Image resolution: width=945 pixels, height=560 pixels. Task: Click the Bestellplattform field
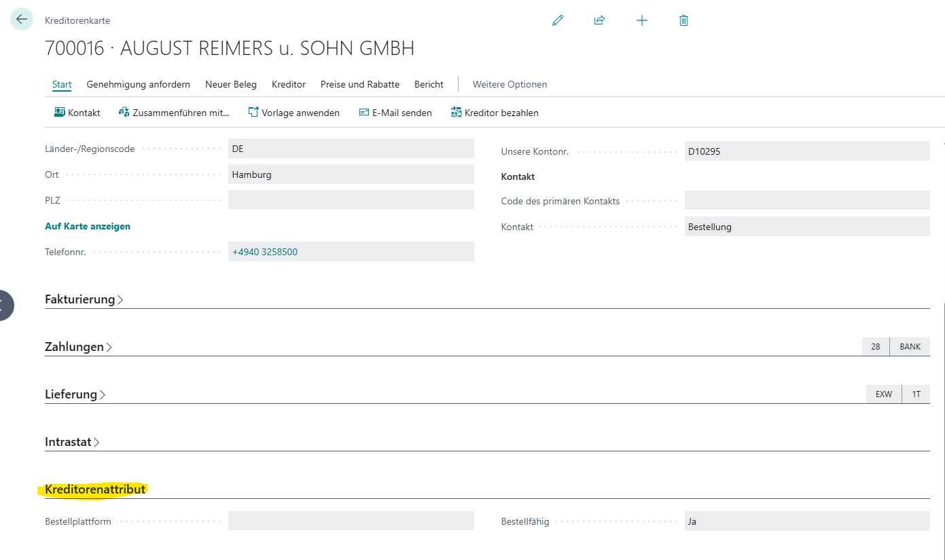tap(351, 521)
